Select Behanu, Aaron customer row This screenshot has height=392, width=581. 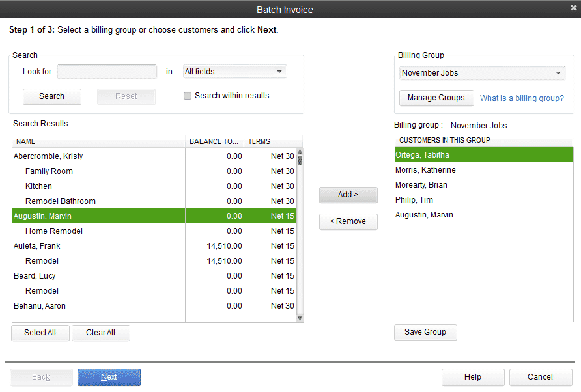tap(154, 306)
